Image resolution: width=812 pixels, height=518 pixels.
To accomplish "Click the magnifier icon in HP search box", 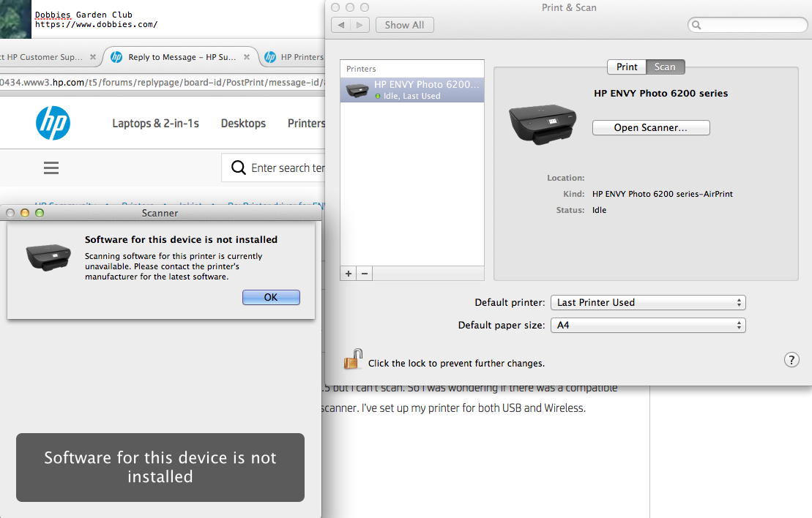I will pos(238,168).
